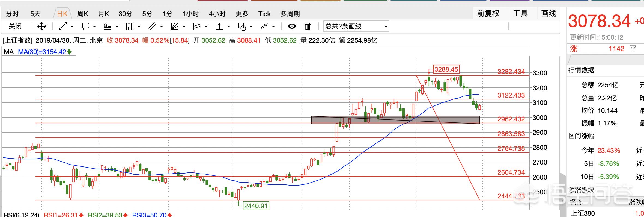Click the 画线 drawing button

(x=548, y=13)
